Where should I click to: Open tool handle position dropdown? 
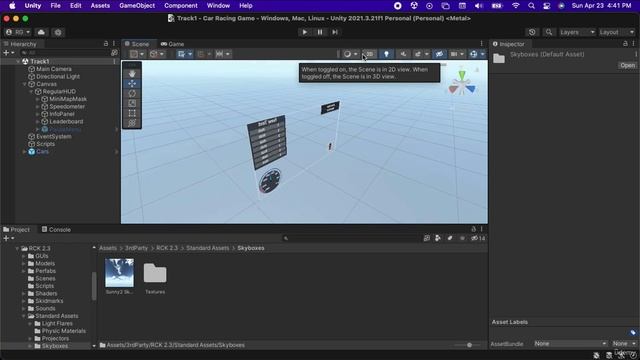(136, 54)
